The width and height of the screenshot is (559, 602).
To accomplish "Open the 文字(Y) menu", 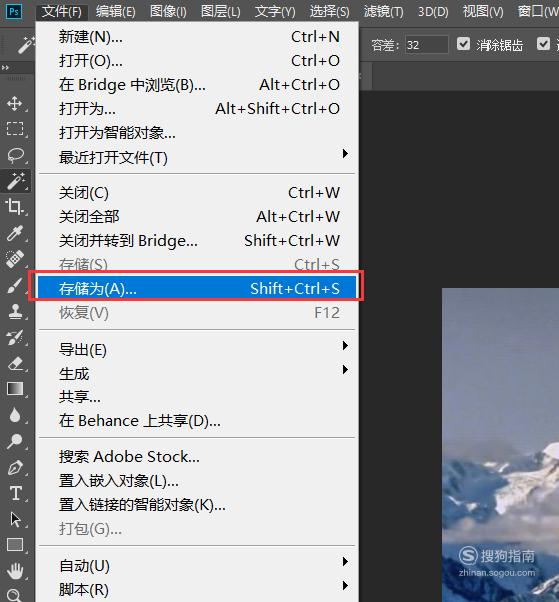I will tap(275, 12).
